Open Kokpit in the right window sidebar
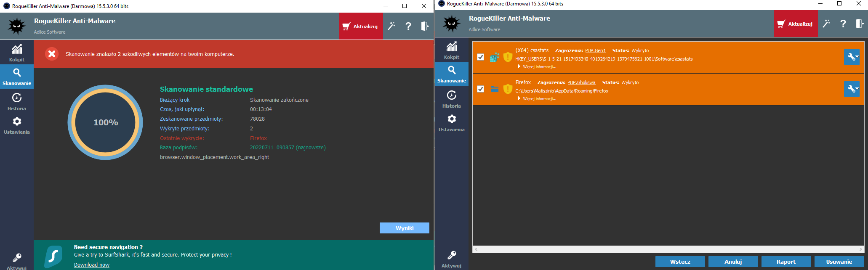The width and height of the screenshot is (868, 270). click(452, 50)
